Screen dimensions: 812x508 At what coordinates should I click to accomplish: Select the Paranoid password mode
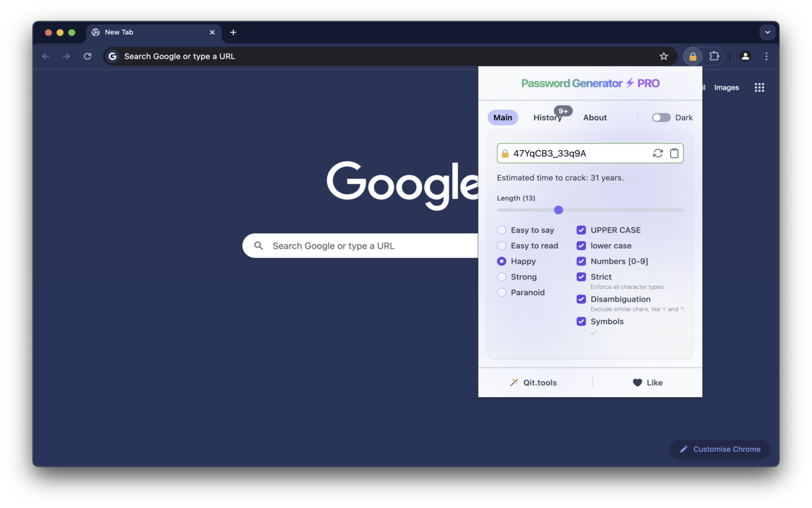pos(501,292)
